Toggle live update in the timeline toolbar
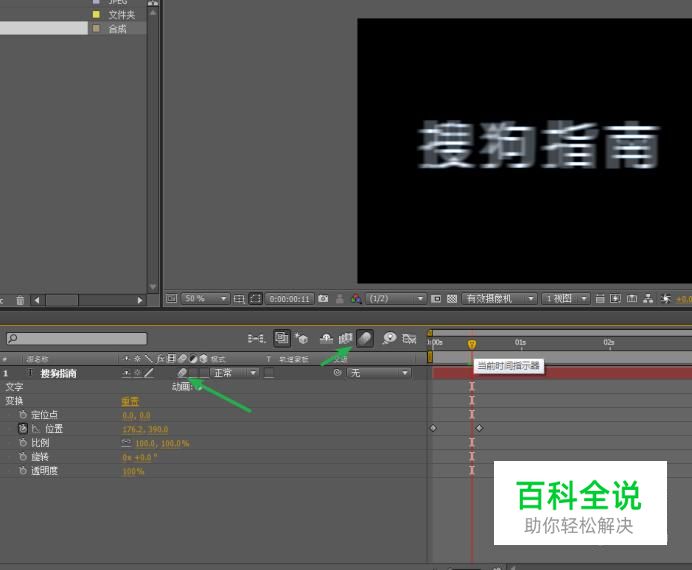This screenshot has height=570, width=692. click(282, 338)
